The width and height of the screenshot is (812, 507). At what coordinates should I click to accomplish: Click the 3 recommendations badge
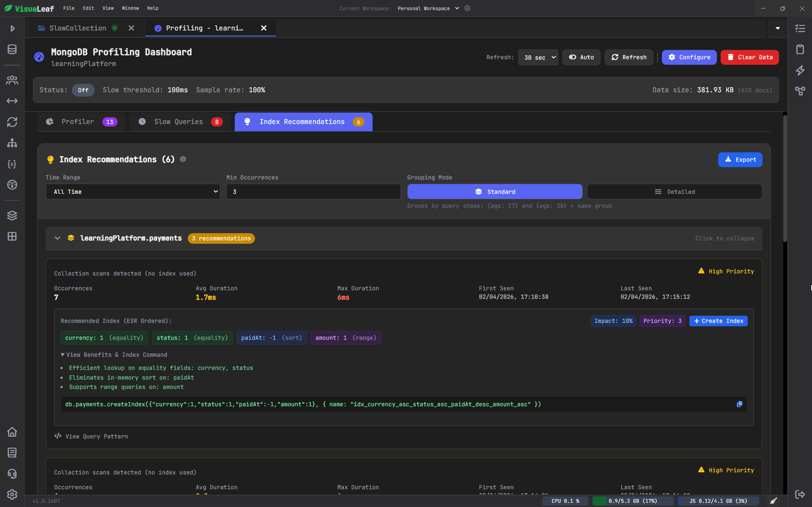click(x=221, y=238)
